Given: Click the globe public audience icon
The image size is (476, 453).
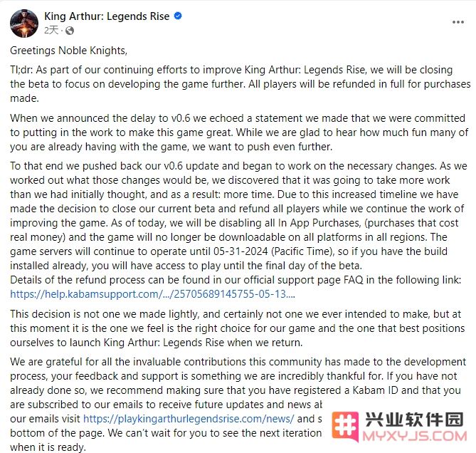Looking at the screenshot, I should pos(70,31).
